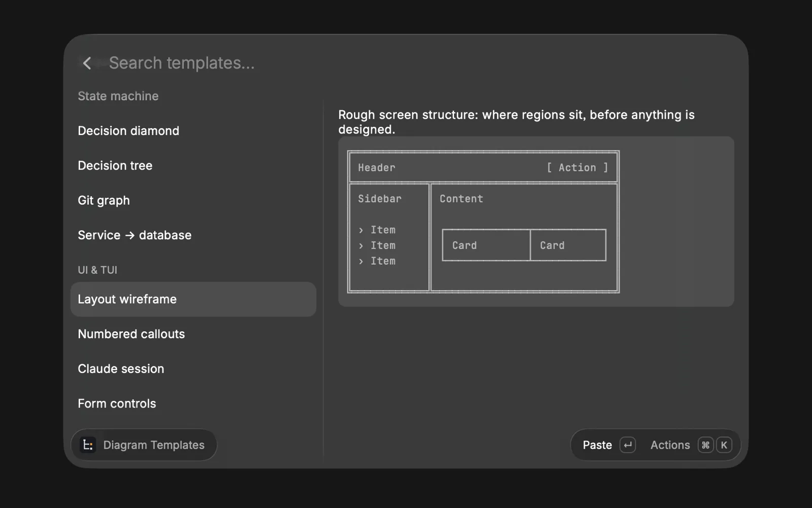This screenshot has width=812, height=508.
Task: Click the Rough screen structure description
Action: point(517,122)
